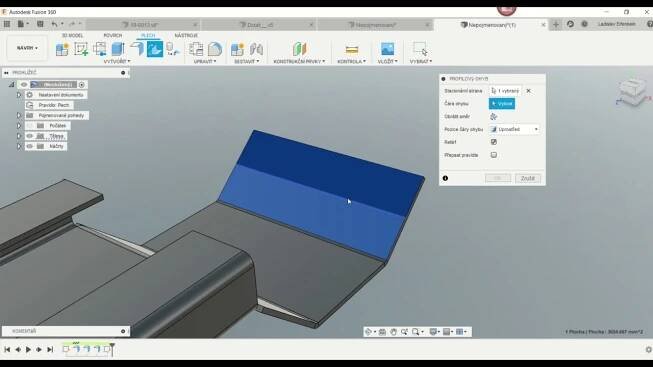This screenshot has height=367, width=653.
Task: Open the Konstrukční prvky dropdown menu
Action: point(299,61)
